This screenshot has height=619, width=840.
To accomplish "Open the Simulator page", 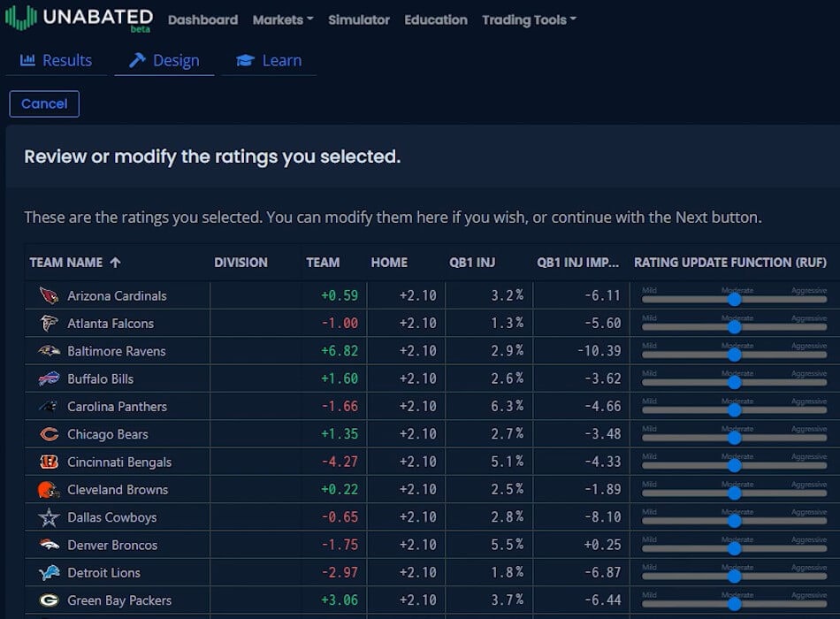I will 359,19.
